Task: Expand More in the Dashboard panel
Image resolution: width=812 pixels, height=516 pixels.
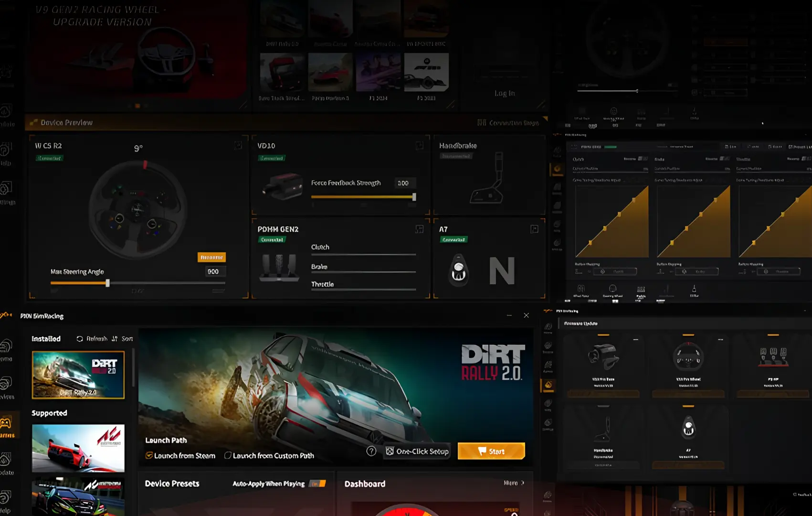Action: coord(514,483)
